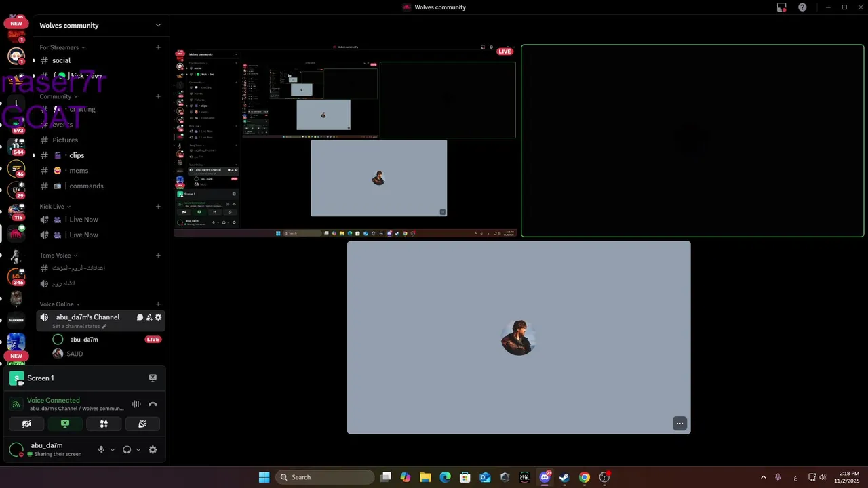Show hidden system tray icons
The image size is (868, 488).
(x=763, y=477)
